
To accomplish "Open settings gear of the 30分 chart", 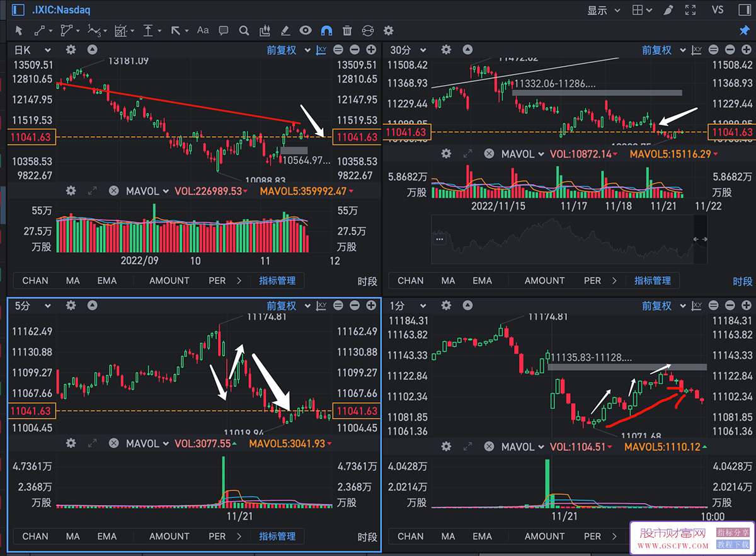I will [x=446, y=50].
